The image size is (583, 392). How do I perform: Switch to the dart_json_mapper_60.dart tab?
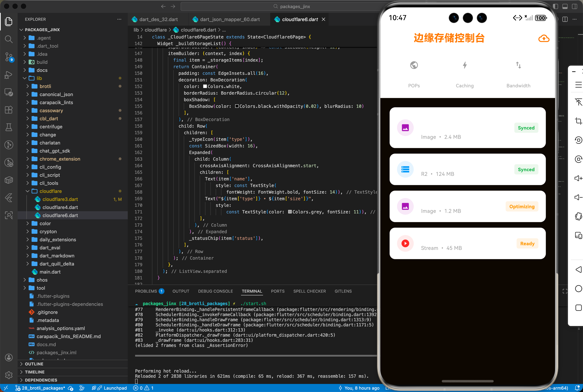(229, 19)
